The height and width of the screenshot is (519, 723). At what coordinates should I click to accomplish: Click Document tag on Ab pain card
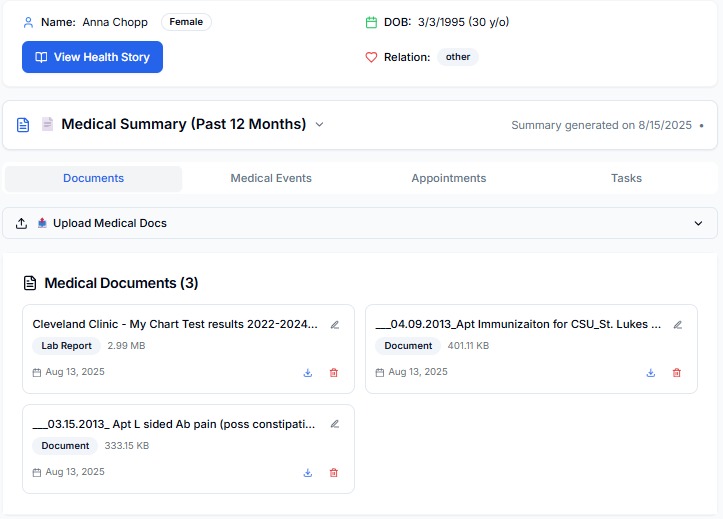point(65,446)
